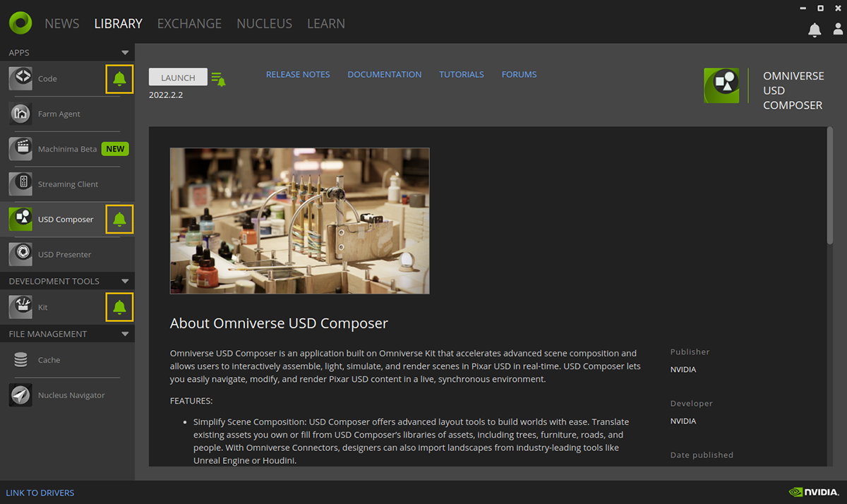847x504 pixels.
Task: Select the USD Presenter app icon
Action: [x=20, y=254]
